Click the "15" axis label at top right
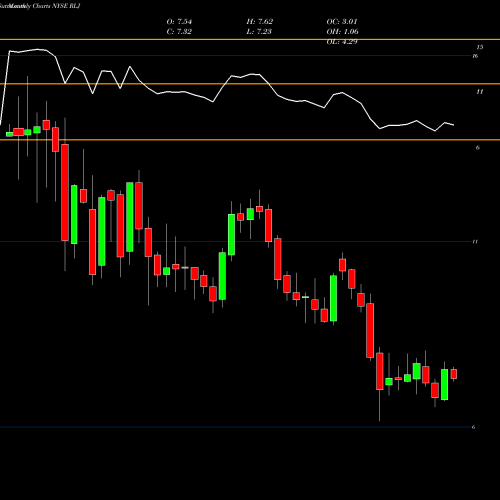The image size is (500, 500). [x=480, y=47]
